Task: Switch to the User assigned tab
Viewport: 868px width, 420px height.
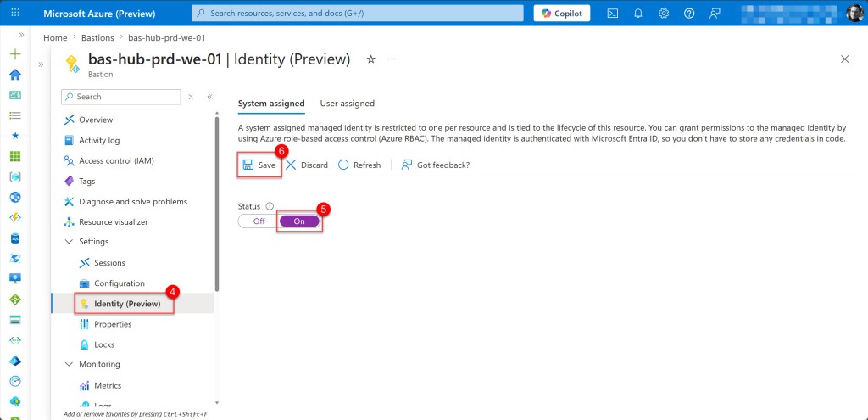Action: [347, 104]
